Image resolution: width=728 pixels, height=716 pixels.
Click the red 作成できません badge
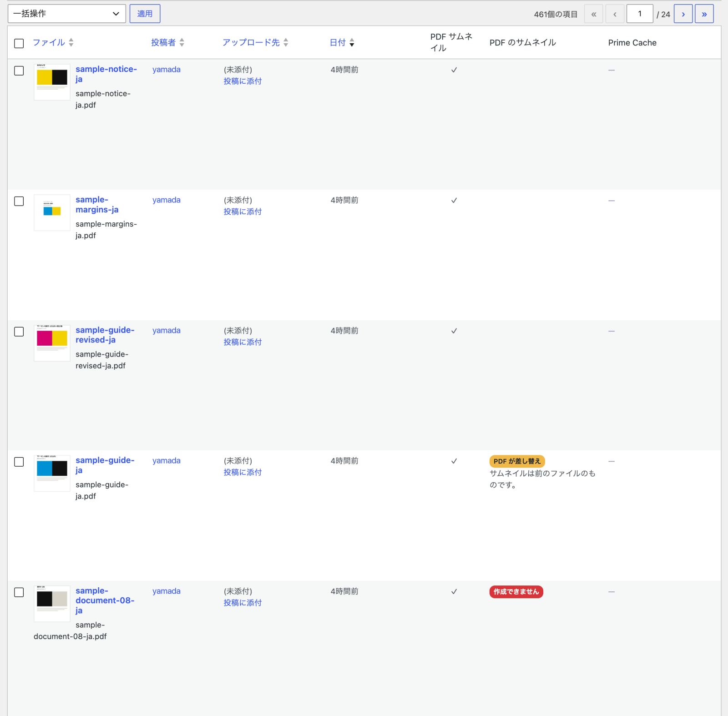tap(516, 592)
